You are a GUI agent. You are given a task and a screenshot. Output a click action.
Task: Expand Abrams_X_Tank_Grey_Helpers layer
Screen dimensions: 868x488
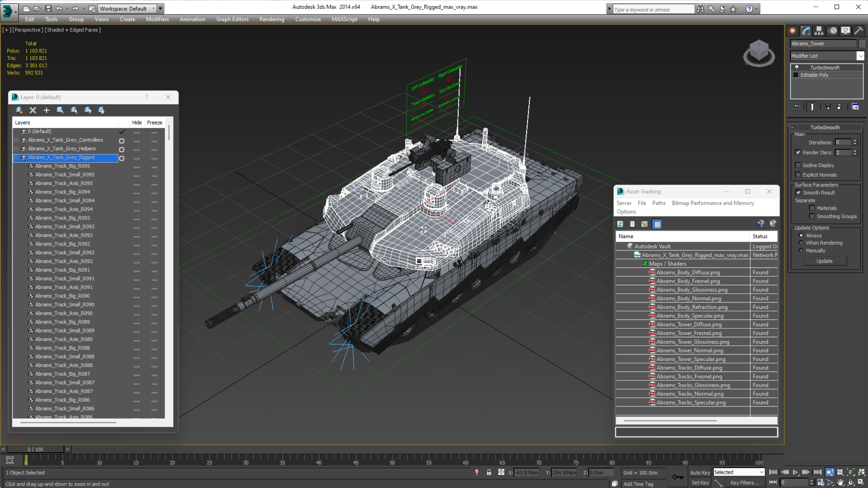(16, 148)
